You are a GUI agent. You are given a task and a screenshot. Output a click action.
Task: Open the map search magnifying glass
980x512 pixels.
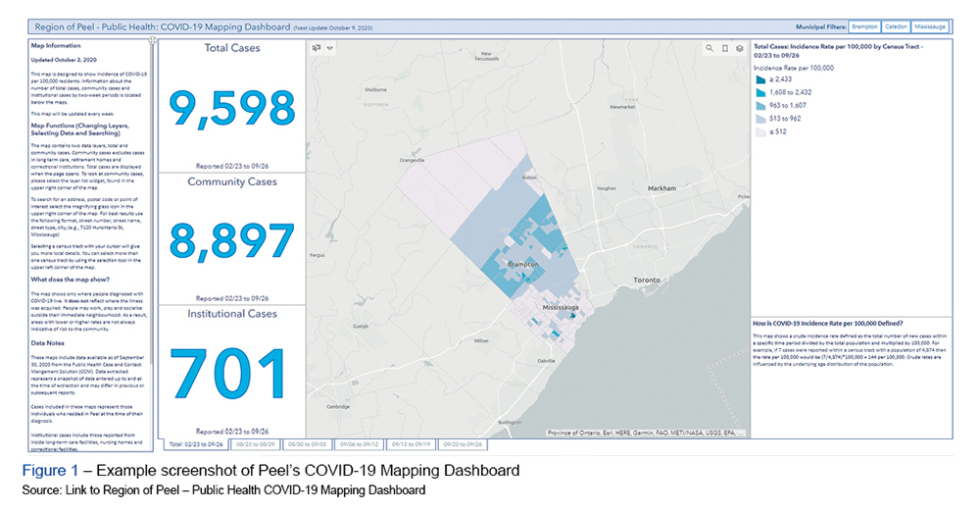coord(710,47)
